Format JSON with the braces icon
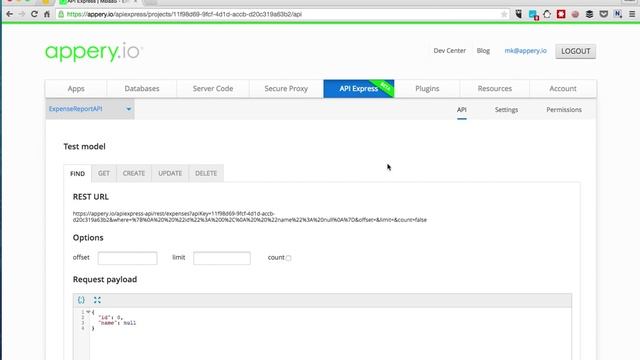The height and width of the screenshot is (360, 640). [81, 300]
